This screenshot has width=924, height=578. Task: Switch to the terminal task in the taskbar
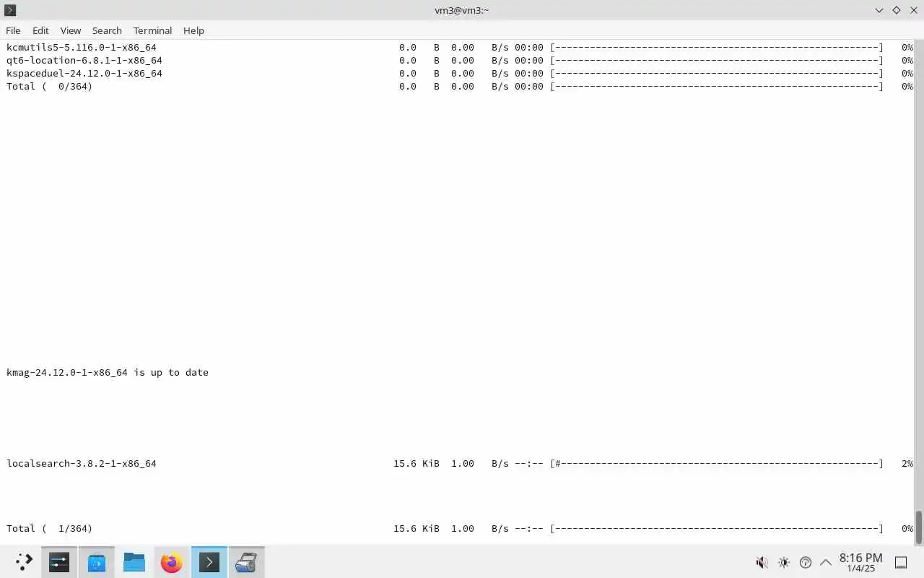[209, 562]
